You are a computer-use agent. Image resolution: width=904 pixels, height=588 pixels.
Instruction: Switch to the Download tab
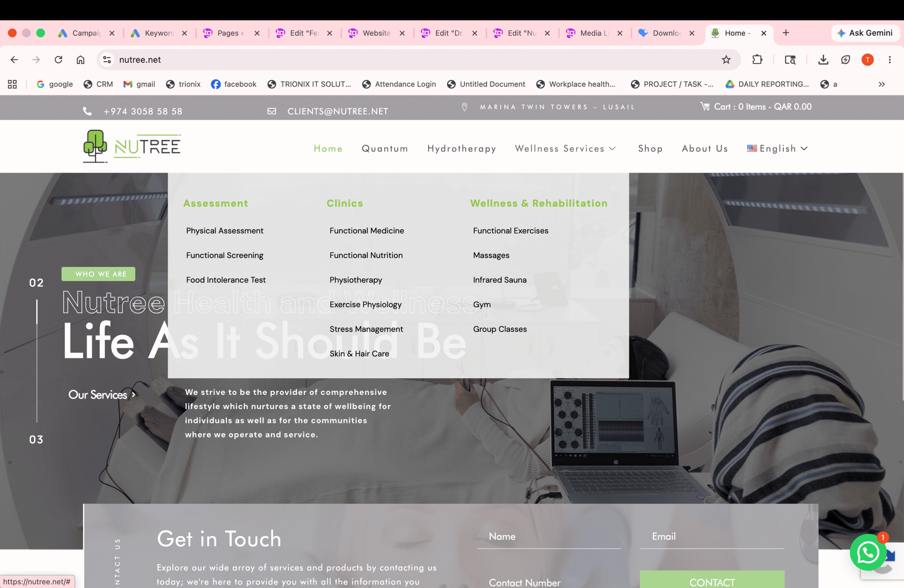pos(667,34)
